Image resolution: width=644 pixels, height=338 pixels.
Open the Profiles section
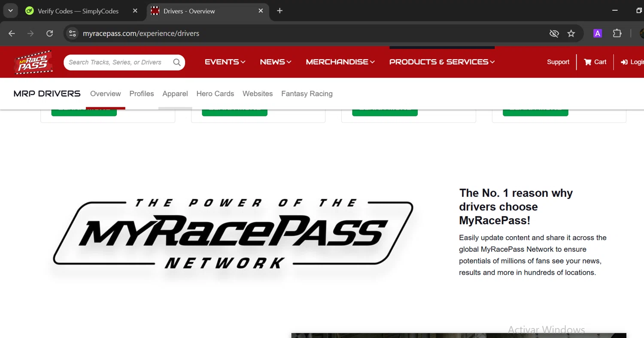coord(142,94)
